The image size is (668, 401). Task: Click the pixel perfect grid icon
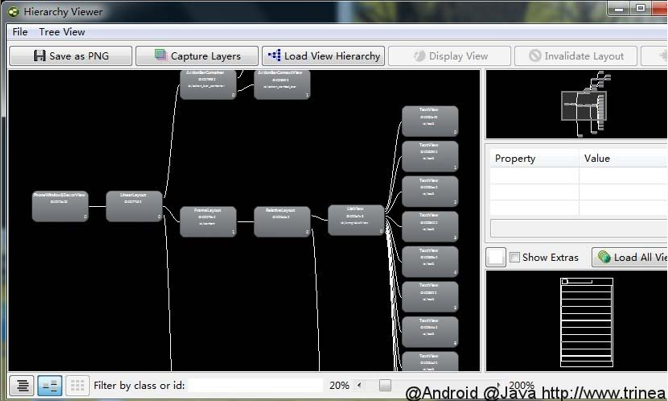coord(77,386)
